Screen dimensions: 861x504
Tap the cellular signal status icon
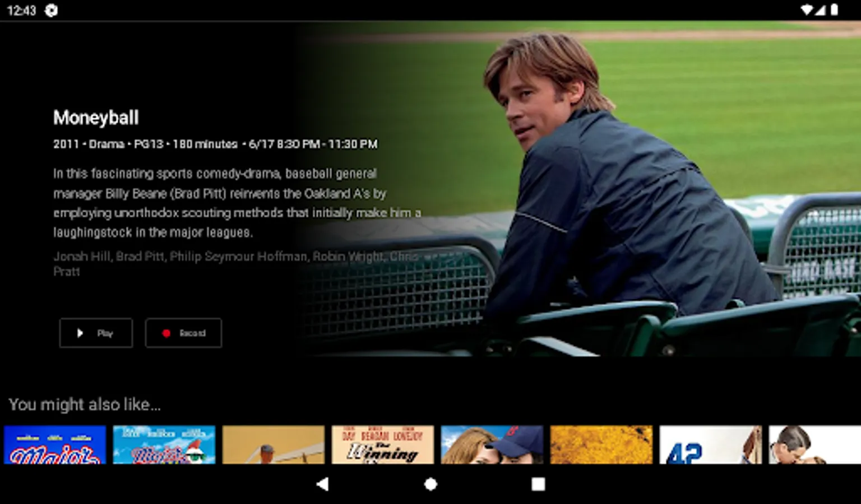click(x=820, y=10)
